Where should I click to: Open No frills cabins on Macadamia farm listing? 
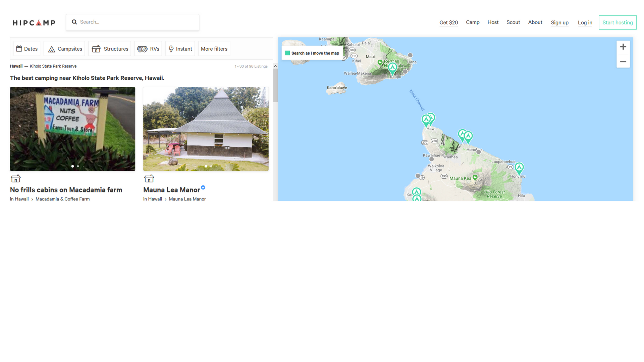tap(66, 190)
